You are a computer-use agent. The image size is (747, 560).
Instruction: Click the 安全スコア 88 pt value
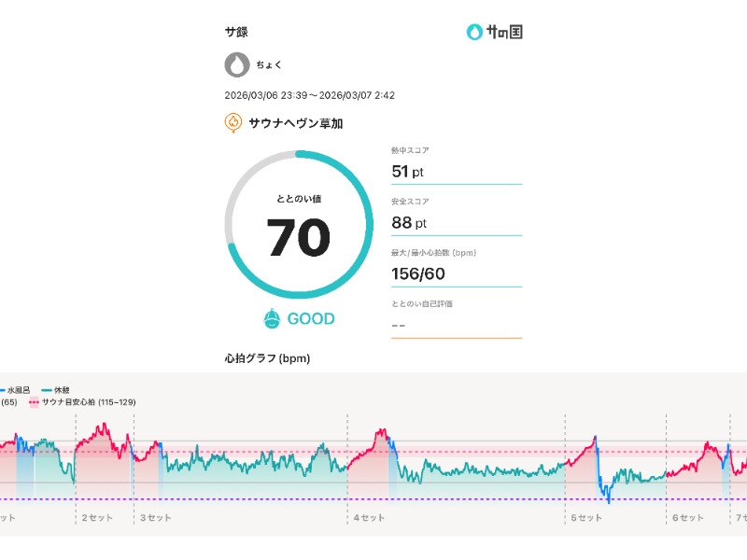click(409, 223)
